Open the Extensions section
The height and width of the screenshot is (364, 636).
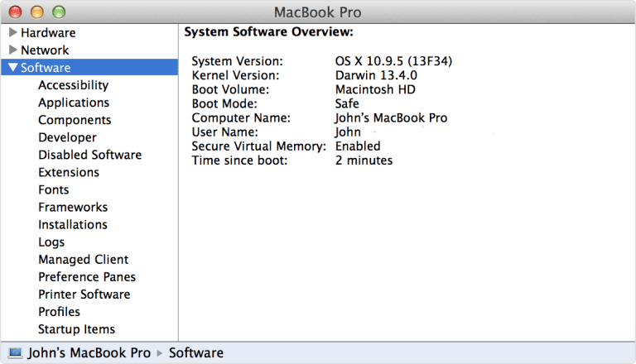coord(69,172)
